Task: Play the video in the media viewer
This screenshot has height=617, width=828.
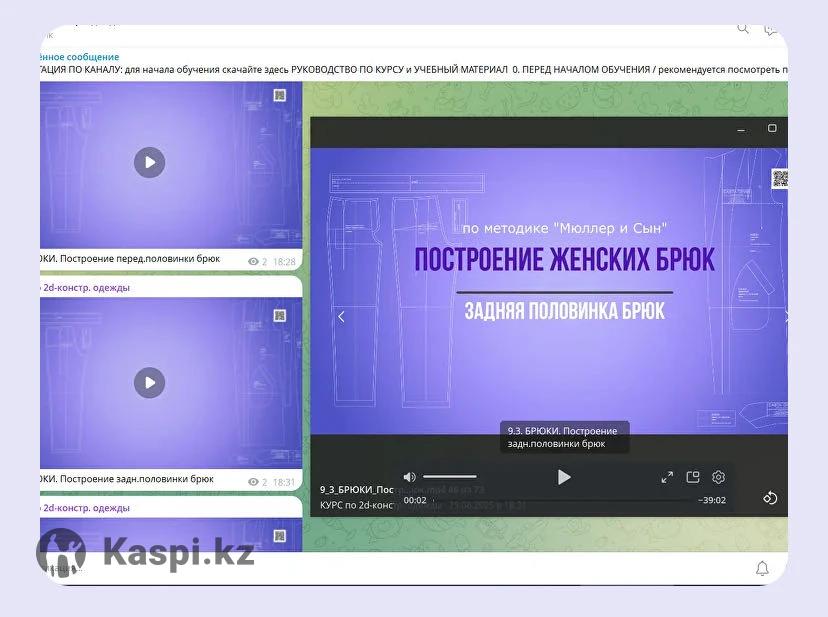Action: tap(564, 477)
